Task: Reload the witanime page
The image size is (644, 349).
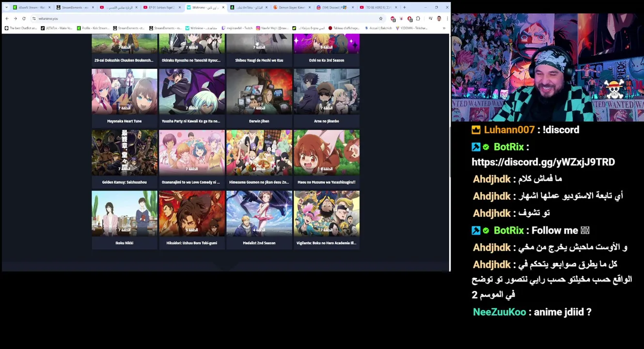Action: tap(24, 18)
